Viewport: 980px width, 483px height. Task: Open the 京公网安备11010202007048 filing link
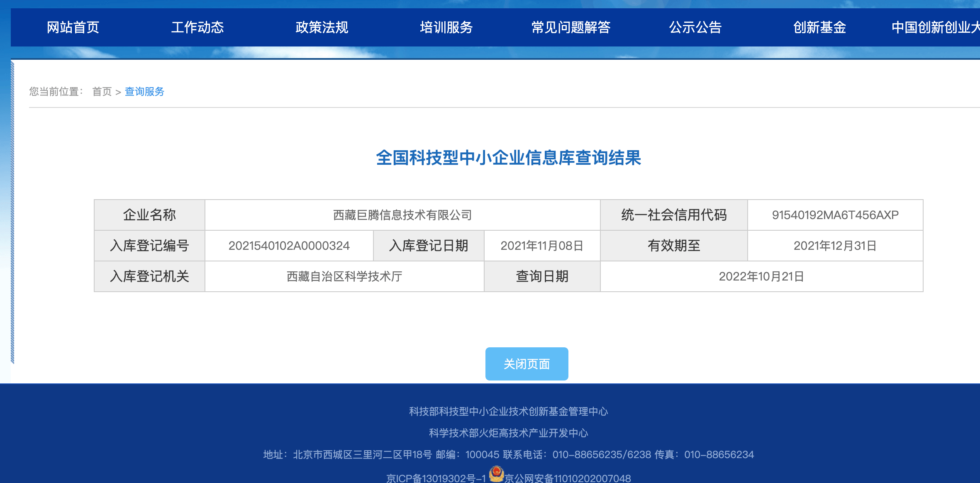[568, 478]
